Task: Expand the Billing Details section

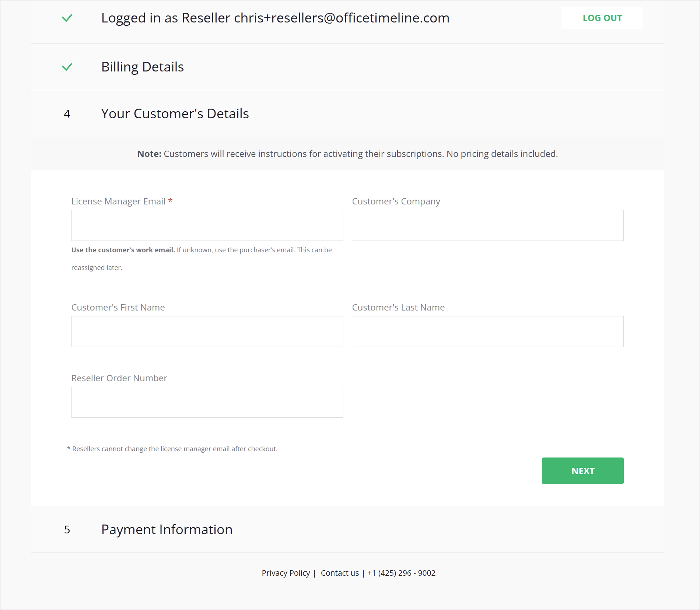Action: (143, 67)
